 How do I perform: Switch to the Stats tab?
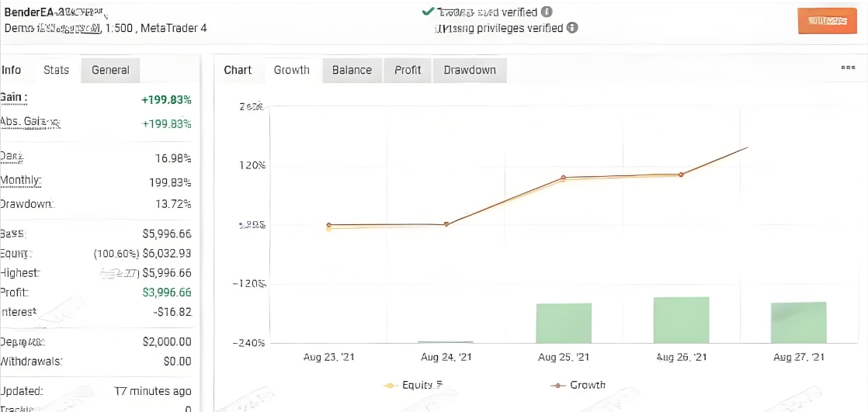point(56,70)
